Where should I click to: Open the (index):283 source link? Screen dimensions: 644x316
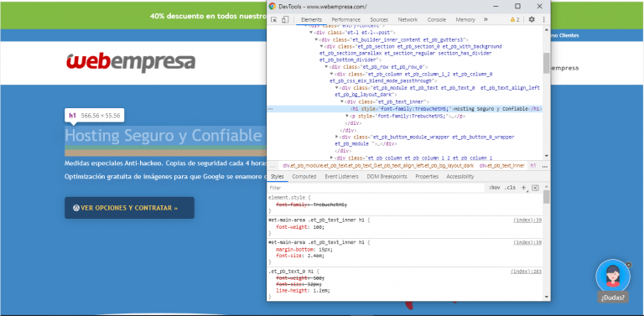pos(527,272)
